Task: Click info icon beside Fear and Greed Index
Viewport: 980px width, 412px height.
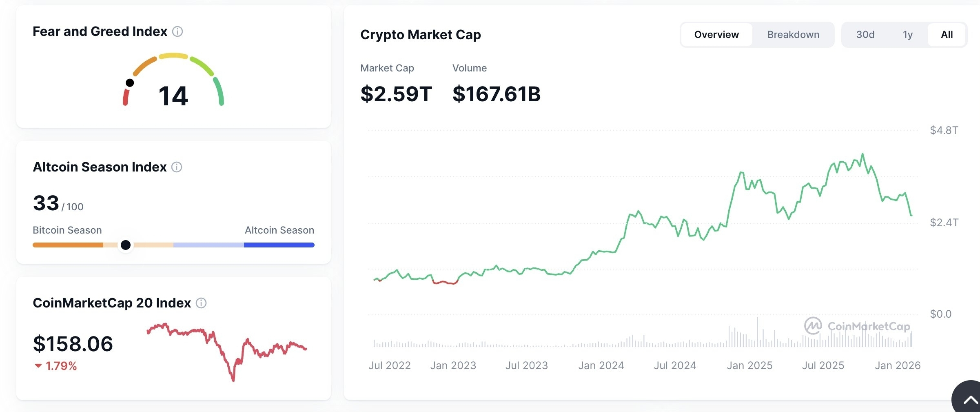Action: pos(177,31)
